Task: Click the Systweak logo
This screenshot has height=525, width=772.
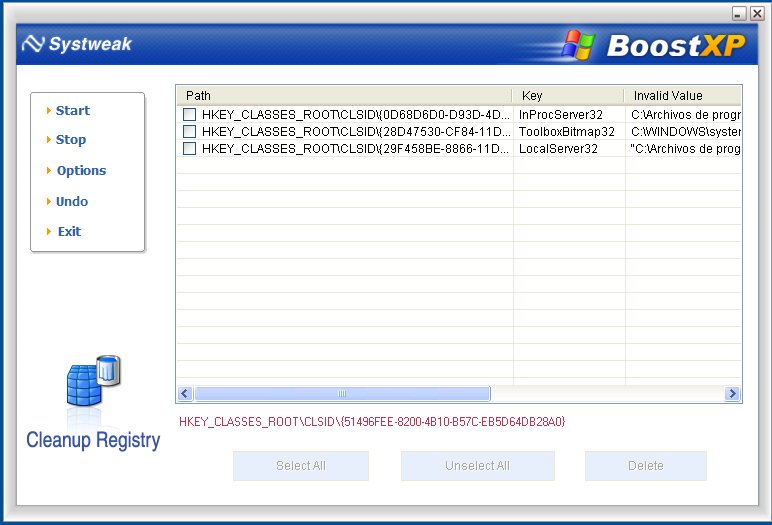Action: coord(77,44)
